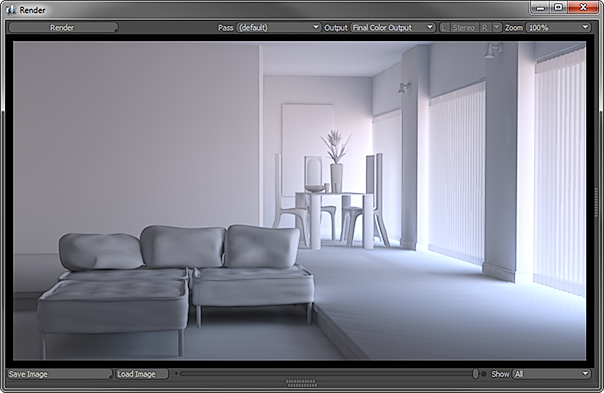Viewport: 604px width, 393px height.
Task: Click the small dot at slider's left end
Action: point(176,373)
